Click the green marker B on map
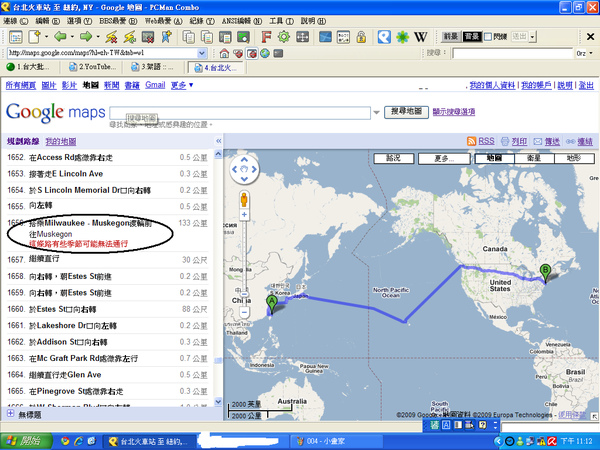This screenshot has height=450, width=600. click(x=545, y=273)
